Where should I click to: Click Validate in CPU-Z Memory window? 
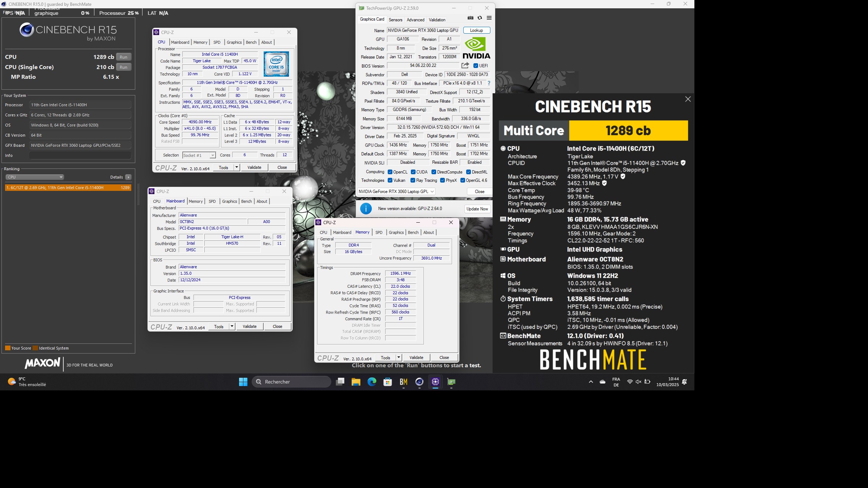[x=416, y=358]
